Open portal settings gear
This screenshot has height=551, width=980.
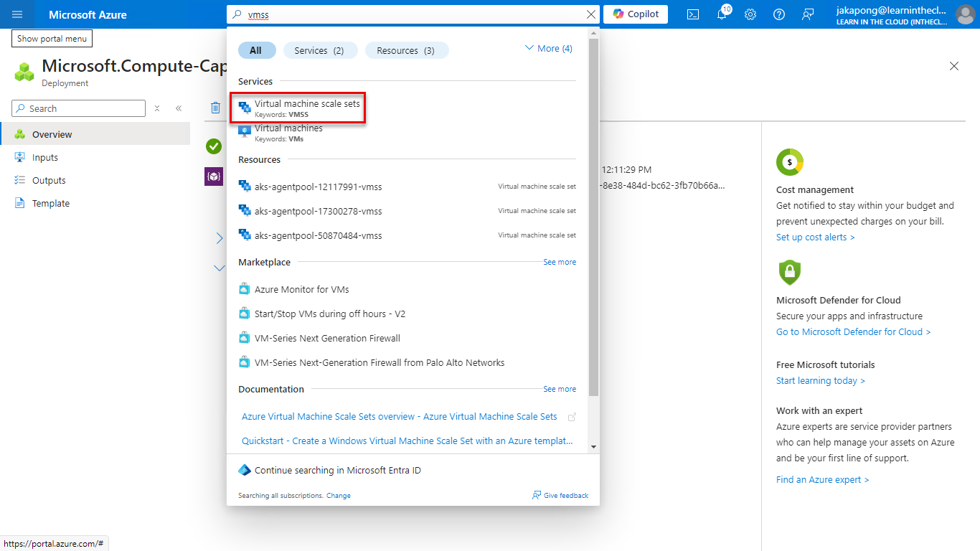coord(750,14)
